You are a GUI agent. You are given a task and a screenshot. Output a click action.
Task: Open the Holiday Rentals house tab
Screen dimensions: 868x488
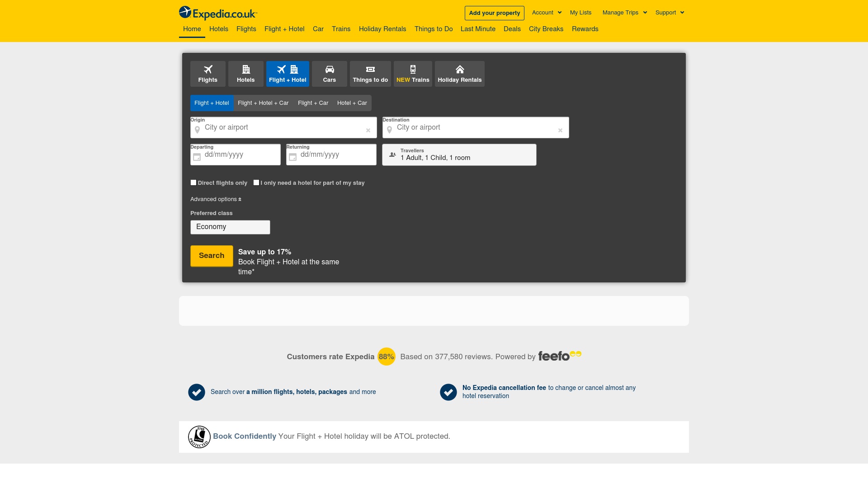pos(460,74)
